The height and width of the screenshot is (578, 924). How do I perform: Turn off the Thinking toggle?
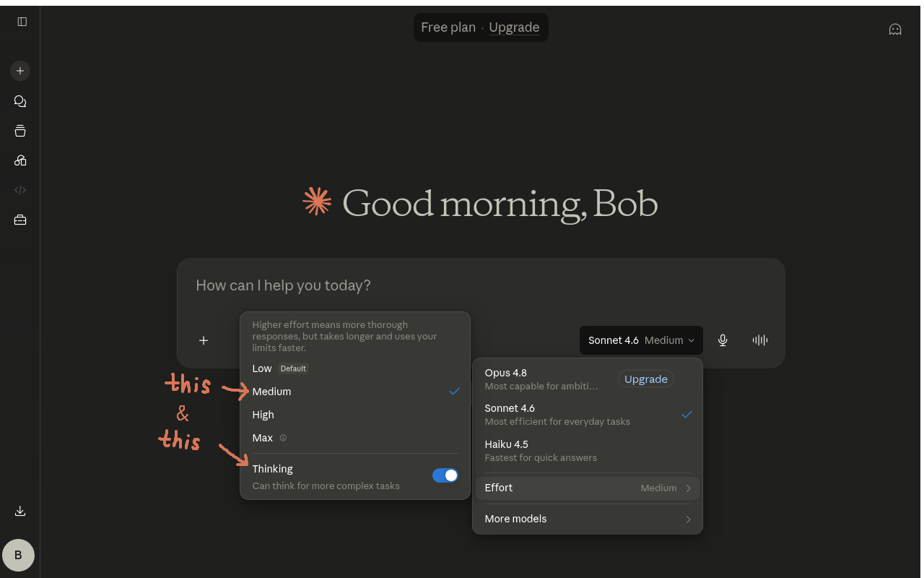tap(445, 475)
